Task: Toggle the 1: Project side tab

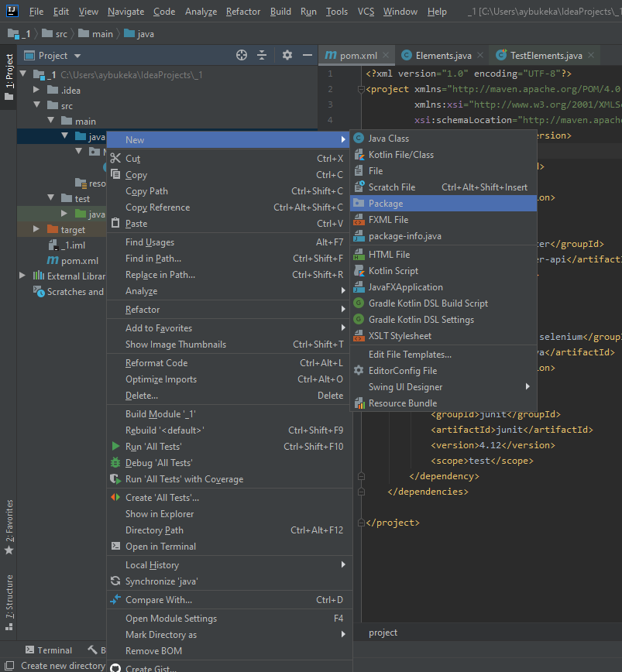Action: [x=9, y=77]
